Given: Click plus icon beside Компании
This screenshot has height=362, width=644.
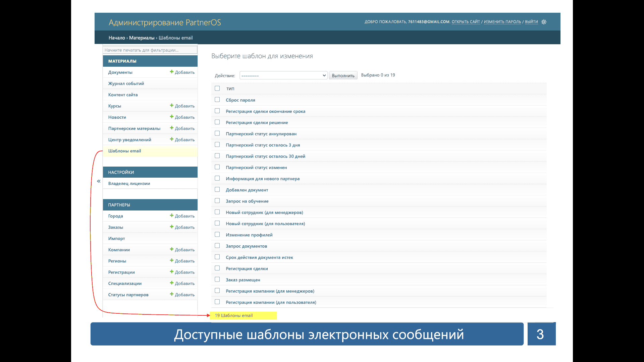Looking at the screenshot, I should coord(172,249).
